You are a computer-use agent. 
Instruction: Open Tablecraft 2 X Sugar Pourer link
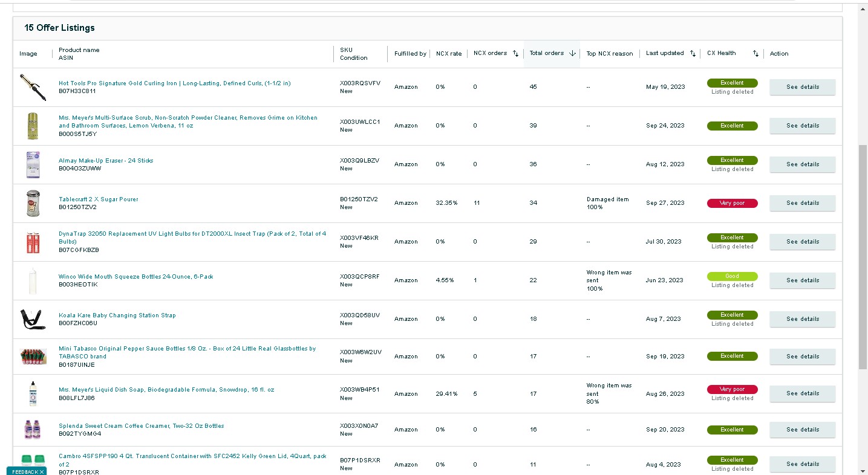tap(99, 199)
